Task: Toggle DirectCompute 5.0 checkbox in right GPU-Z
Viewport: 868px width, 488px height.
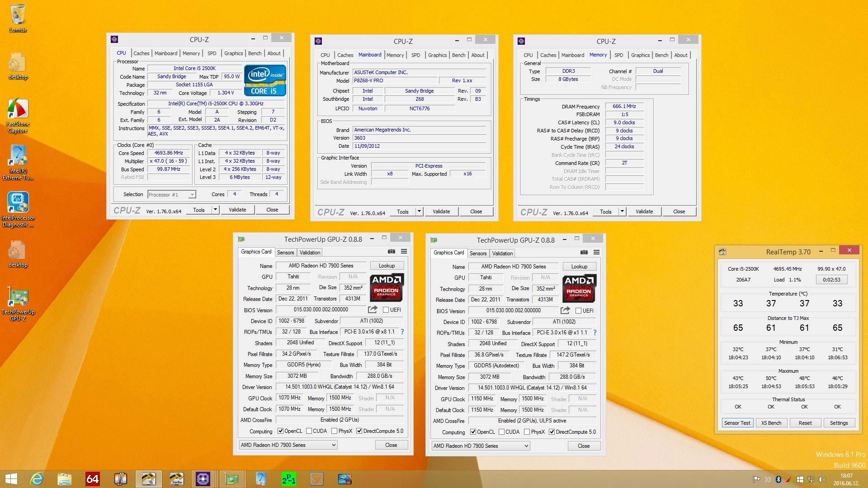Action: 552,432
